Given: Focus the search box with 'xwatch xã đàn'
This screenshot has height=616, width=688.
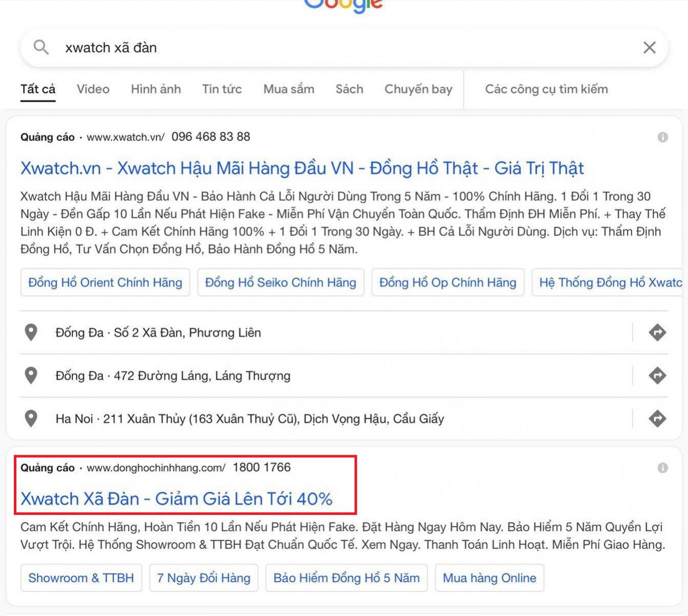Looking at the screenshot, I should coord(344,48).
